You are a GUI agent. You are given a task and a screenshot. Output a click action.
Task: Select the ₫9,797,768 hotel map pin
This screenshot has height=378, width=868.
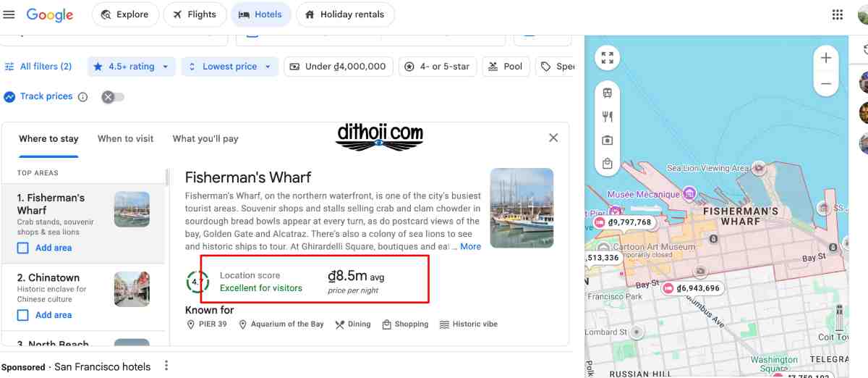624,222
